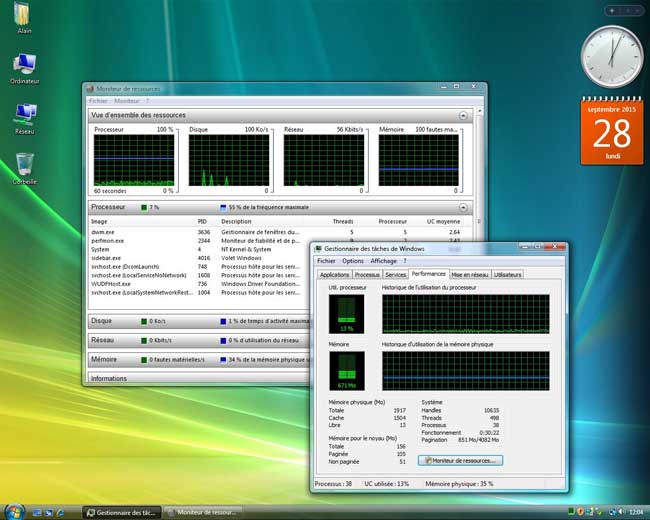The width and height of the screenshot is (650, 520).
Task: Open Fichier menu in Gestionnaire des tâches
Action: coord(326,261)
